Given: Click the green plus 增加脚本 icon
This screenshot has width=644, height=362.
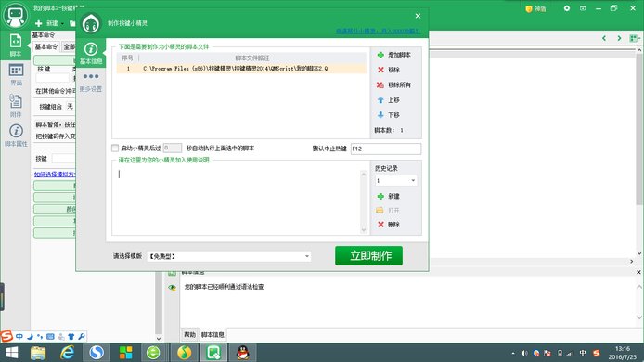Looking at the screenshot, I should tap(380, 55).
